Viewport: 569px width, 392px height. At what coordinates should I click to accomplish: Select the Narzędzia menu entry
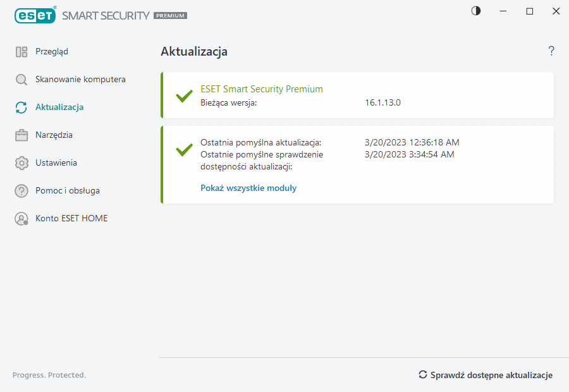pyautogui.click(x=54, y=135)
